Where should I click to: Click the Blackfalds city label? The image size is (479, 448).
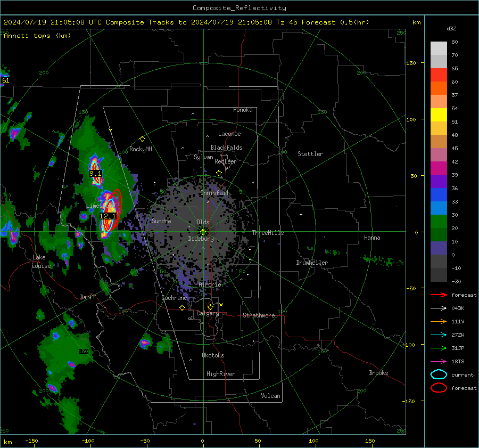pyautogui.click(x=226, y=148)
